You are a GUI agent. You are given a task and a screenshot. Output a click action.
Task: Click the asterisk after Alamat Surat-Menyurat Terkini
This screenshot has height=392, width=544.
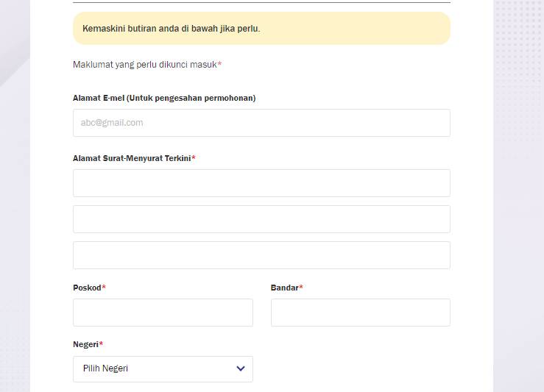[x=194, y=157]
